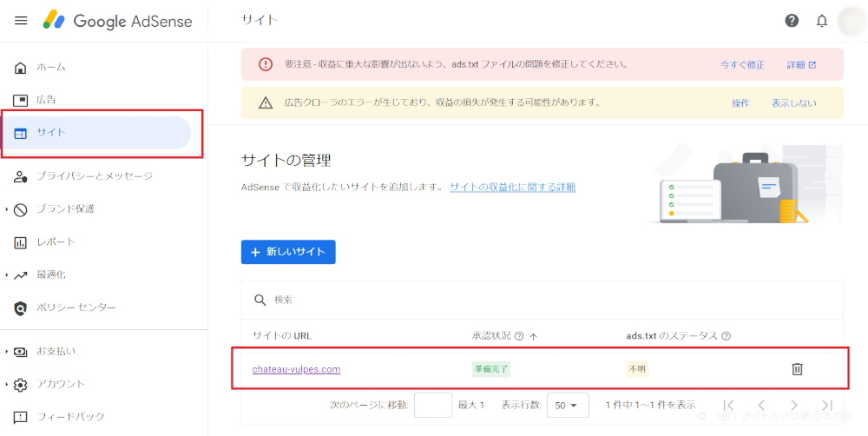This screenshot has width=868, height=436.
Task: Open サイトの収益化に関する詳細 link
Action: pyautogui.click(x=513, y=188)
